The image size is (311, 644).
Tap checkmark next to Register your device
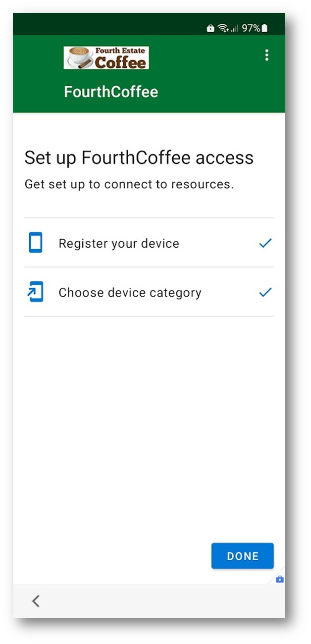[265, 243]
